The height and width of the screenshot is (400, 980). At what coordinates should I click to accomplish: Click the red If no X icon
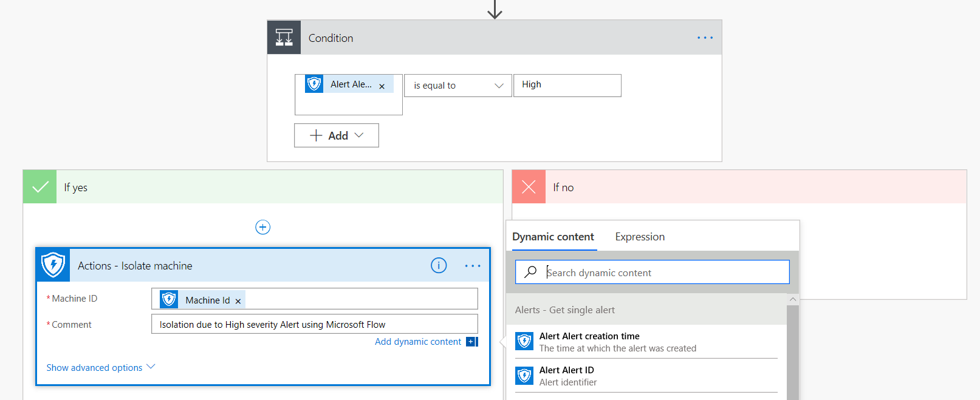click(x=529, y=187)
